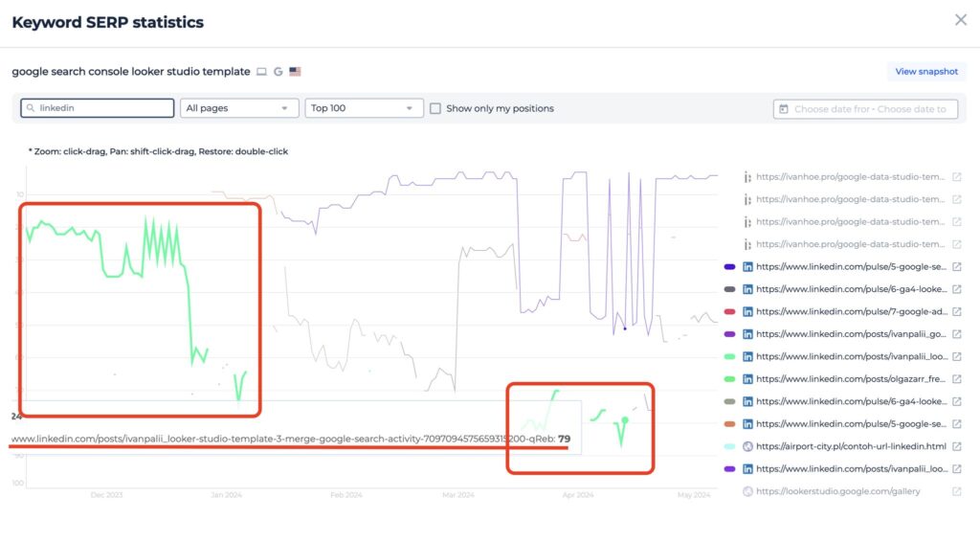
Task: Click the tooltip URL text ending in qReb: 79
Action: 291,439
